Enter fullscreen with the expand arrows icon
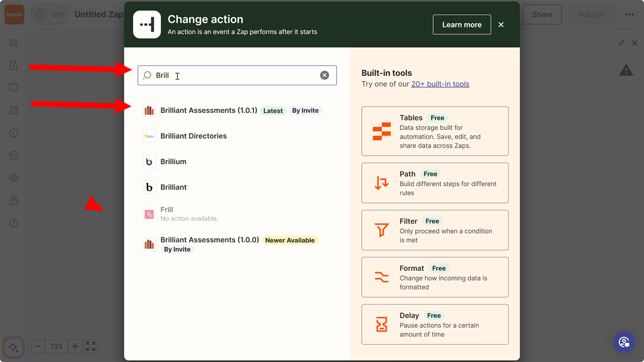This screenshot has height=362, width=644. pyautogui.click(x=90, y=346)
